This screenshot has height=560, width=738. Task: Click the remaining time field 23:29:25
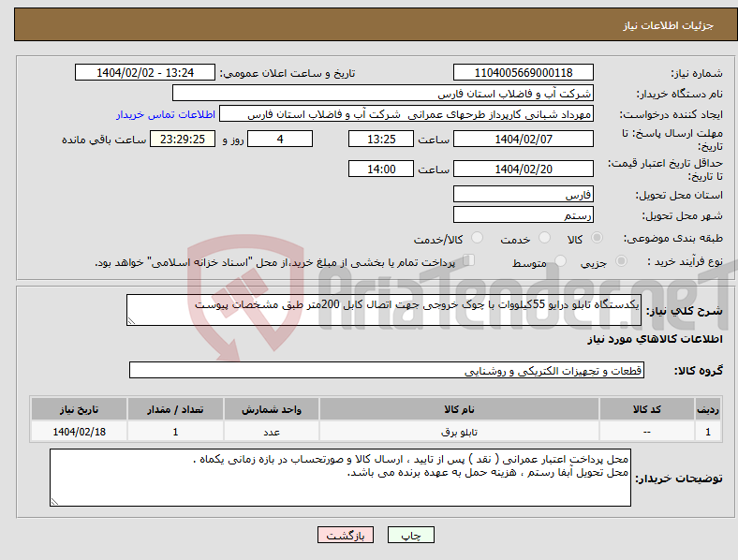click(x=183, y=140)
